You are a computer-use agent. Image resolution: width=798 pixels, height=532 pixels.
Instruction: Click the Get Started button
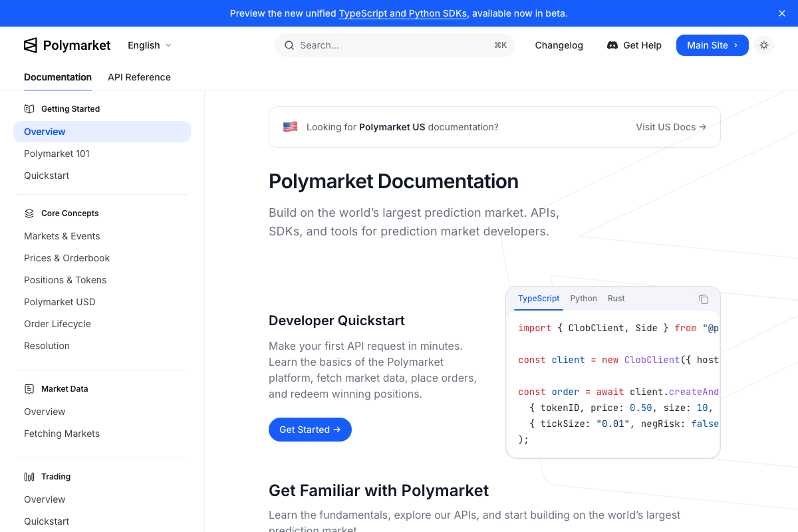pyautogui.click(x=310, y=430)
